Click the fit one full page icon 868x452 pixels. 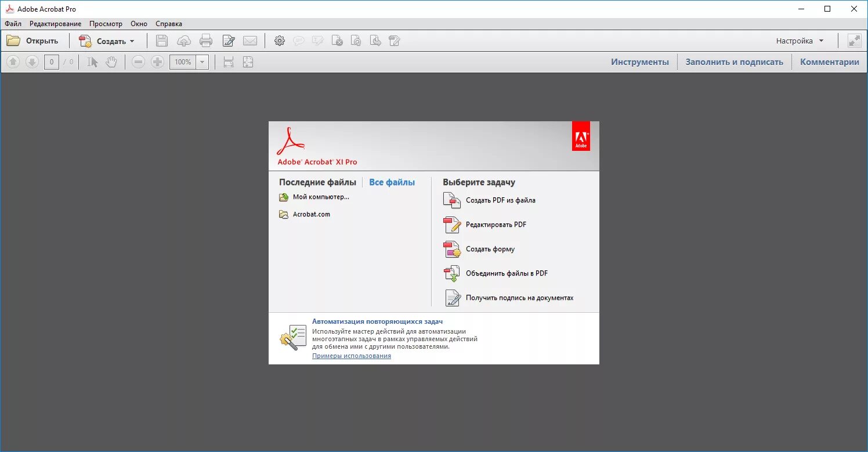(248, 62)
